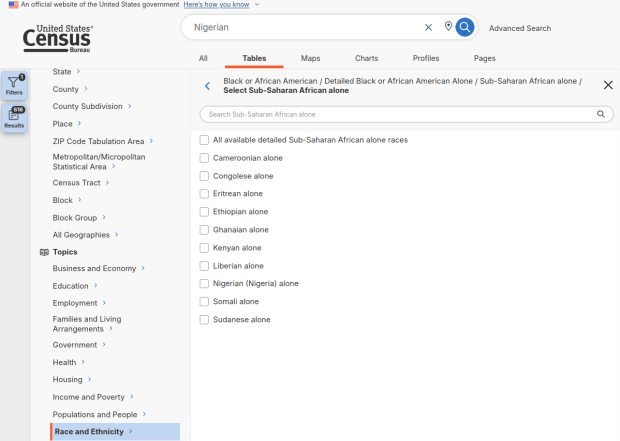This screenshot has width=620, height=441.
Task: Open the Results panel icon
Action: coord(14,118)
